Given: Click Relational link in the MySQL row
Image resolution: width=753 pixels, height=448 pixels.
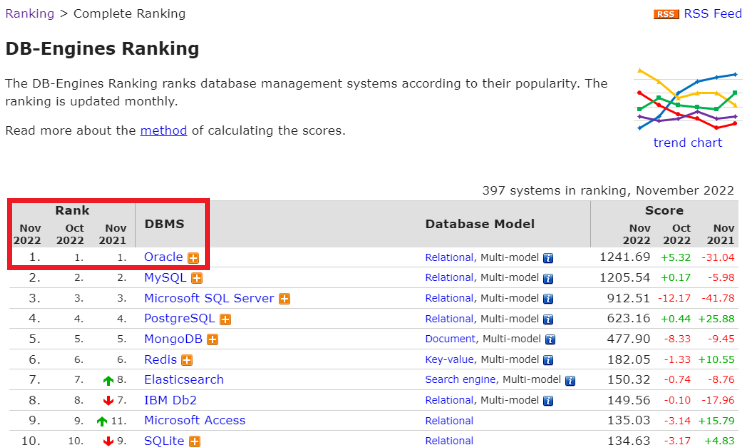Looking at the screenshot, I should [x=449, y=278].
